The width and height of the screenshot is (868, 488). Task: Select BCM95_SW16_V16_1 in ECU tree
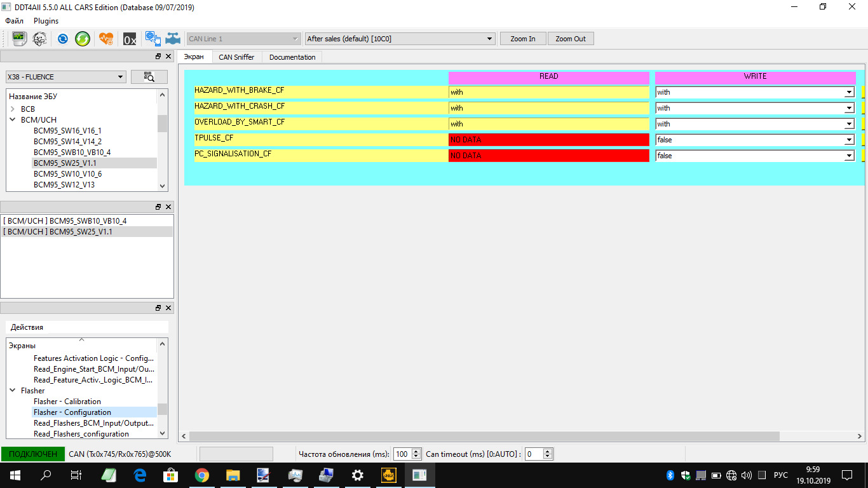pos(67,131)
